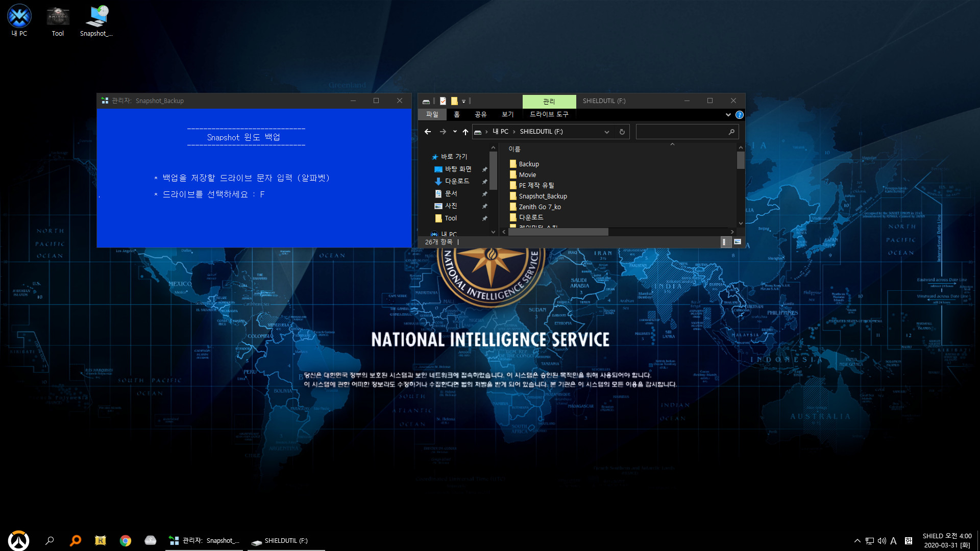The height and width of the screenshot is (551, 980).
Task: Show hidden system tray icons
Action: pyautogui.click(x=857, y=541)
